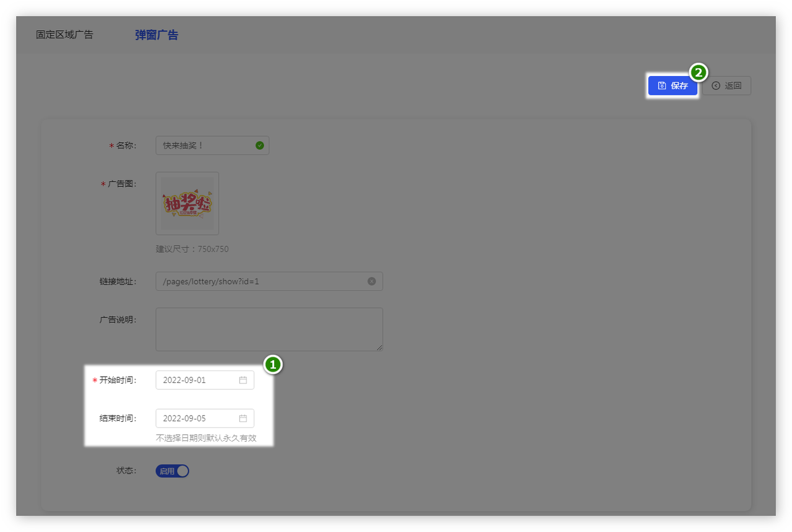
Task: Click the 开始时间 label
Action: tap(118, 380)
